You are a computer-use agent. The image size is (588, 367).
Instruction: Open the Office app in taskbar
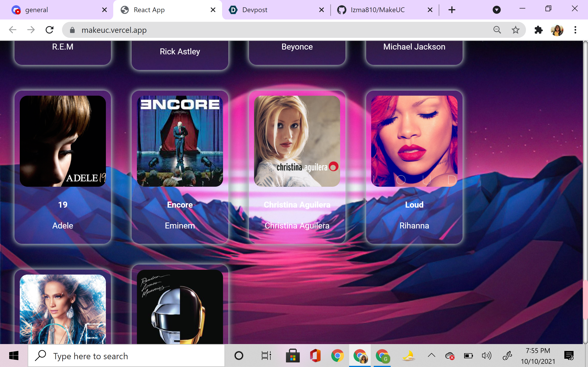(315, 356)
